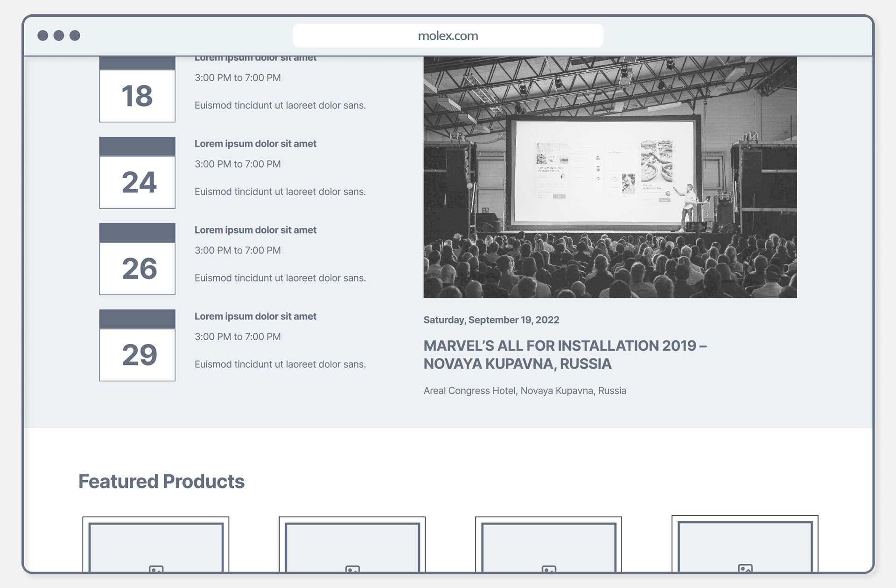Open the fourth featured product placeholder
The image size is (896, 588).
(x=745, y=544)
